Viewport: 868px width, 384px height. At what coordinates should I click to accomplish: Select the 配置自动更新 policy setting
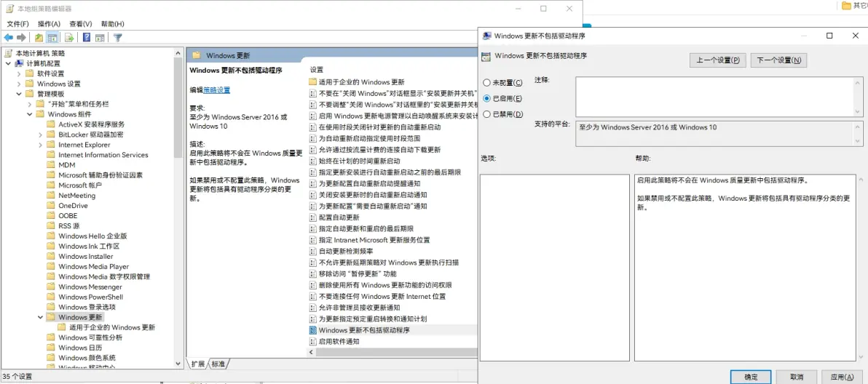[339, 217]
